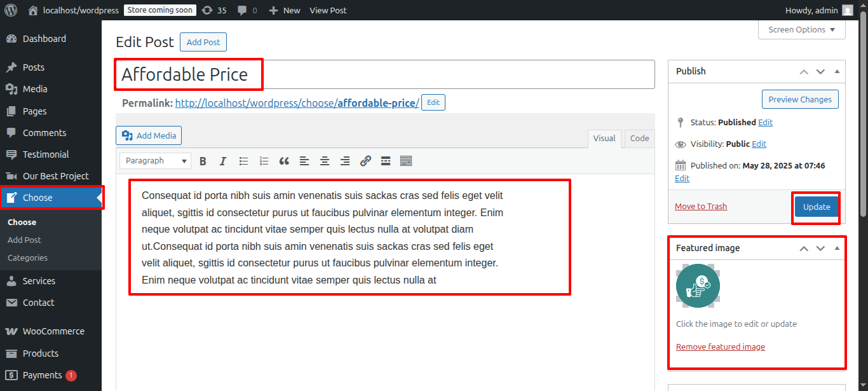Toggle bold formatting in the editor toolbar
Screen dimensions: 868x391
203,161
